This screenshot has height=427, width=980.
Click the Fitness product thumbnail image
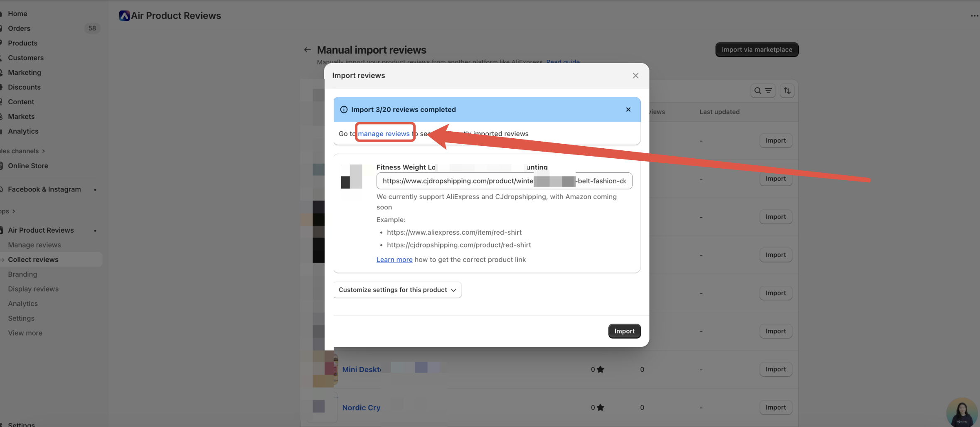(351, 177)
